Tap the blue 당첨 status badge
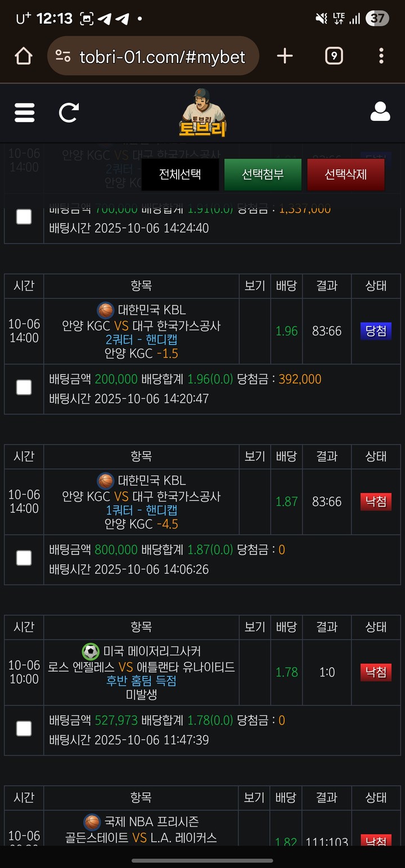The height and width of the screenshot is (868, 405). [x=375, y=331]
